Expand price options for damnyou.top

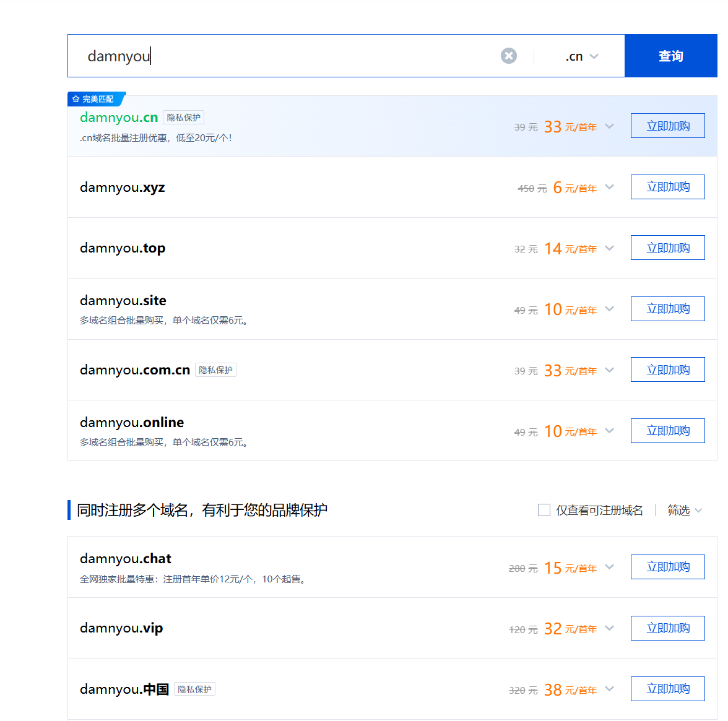click(609, 248)
